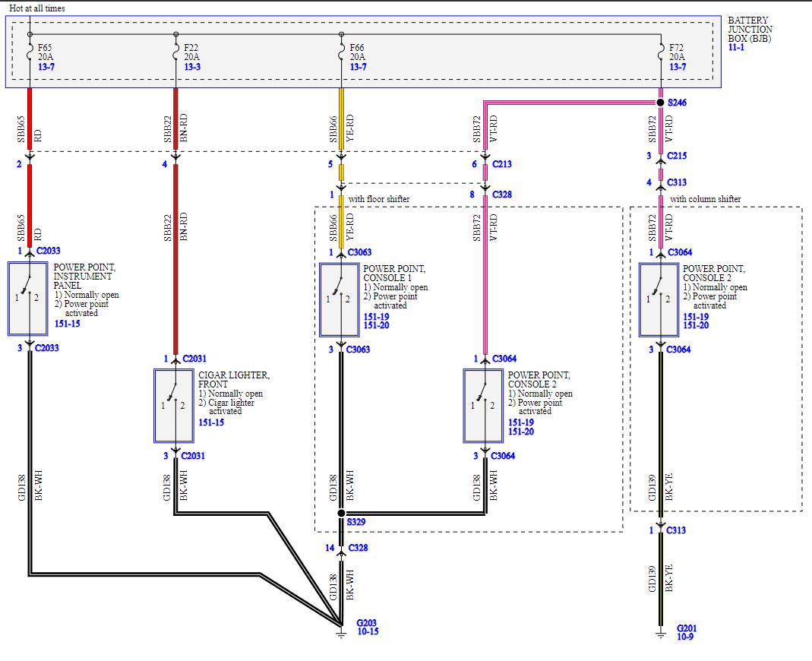Toggle the Power Point Console 1 switch
The width and height of the screenshot is (812, 661).
pyautogui.click(x=339, y=299)
